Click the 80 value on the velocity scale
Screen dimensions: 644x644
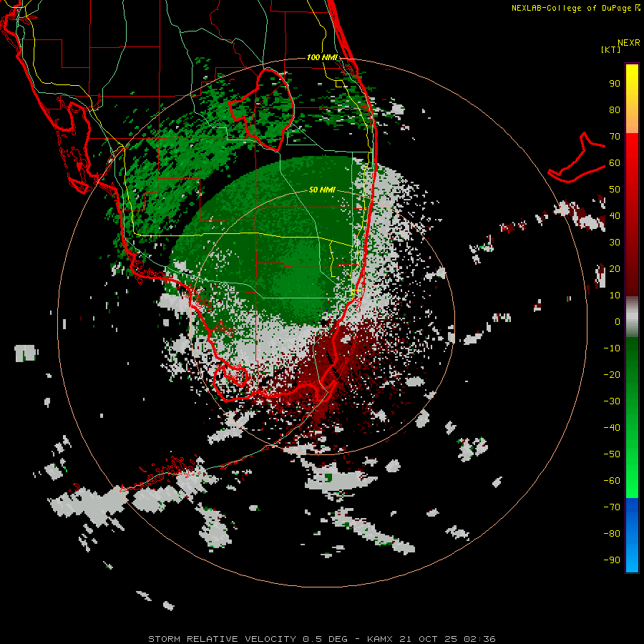click(x=615, y=109)
